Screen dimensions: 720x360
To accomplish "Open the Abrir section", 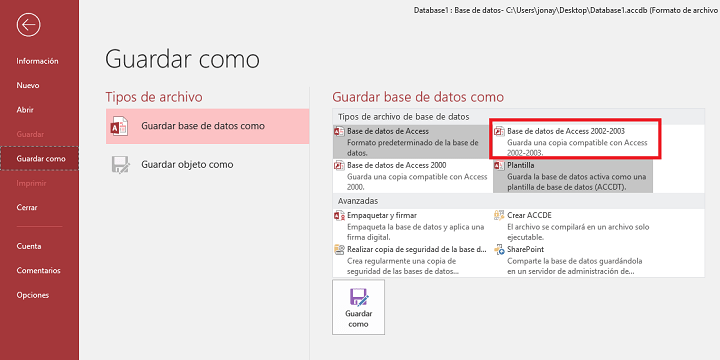I will (x=25, y=110).
